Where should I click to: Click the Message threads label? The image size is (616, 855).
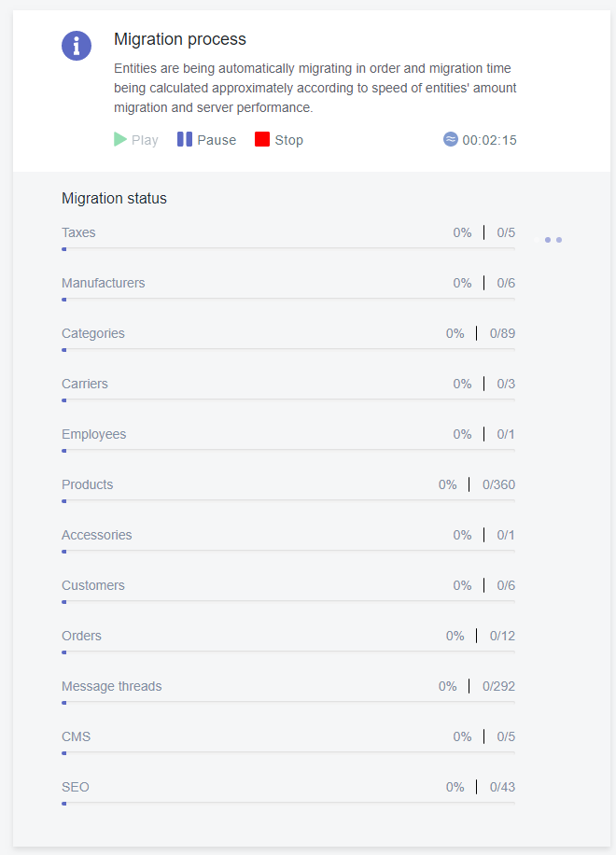112,686
